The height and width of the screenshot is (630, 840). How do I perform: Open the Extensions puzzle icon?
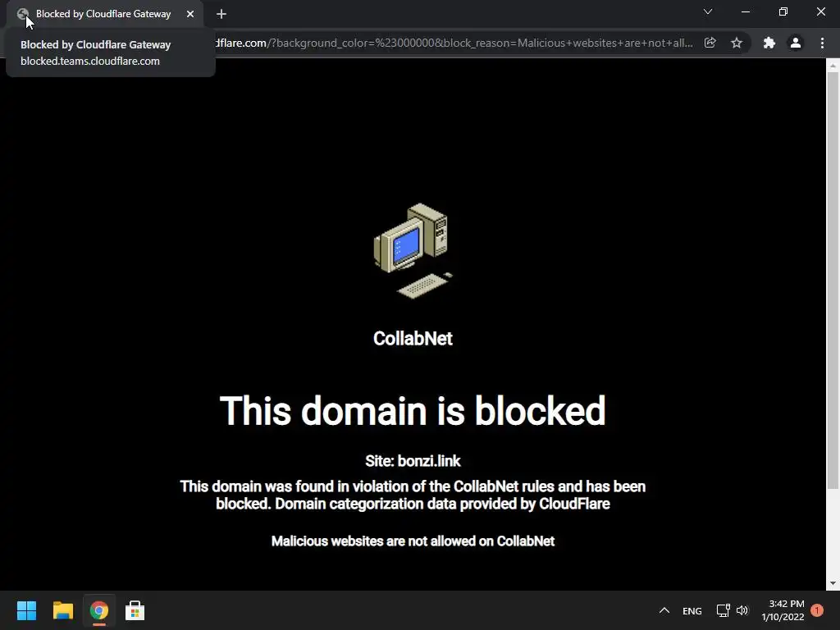[x=769, y=43]
